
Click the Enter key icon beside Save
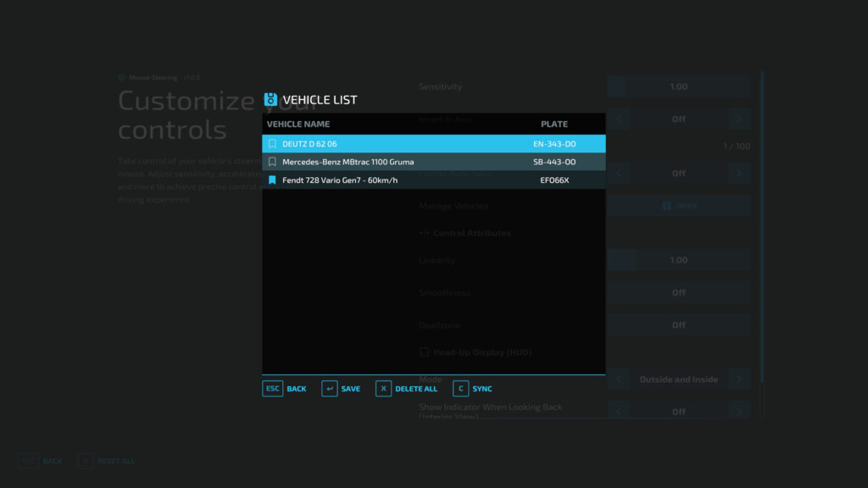click(x=329, y=389)
